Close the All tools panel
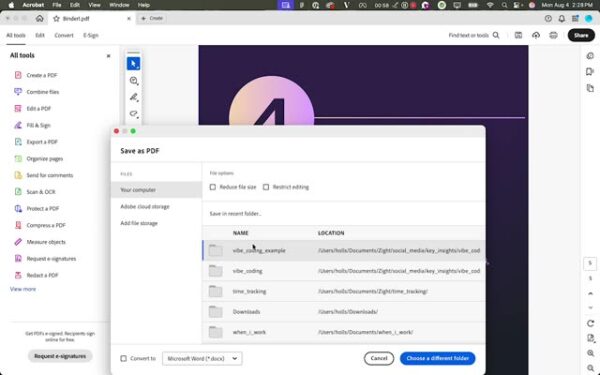 (x=108, y=56)
